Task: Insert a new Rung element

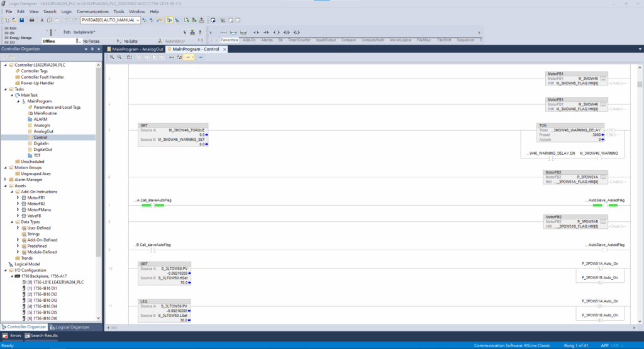Action: tap(223, 33)
